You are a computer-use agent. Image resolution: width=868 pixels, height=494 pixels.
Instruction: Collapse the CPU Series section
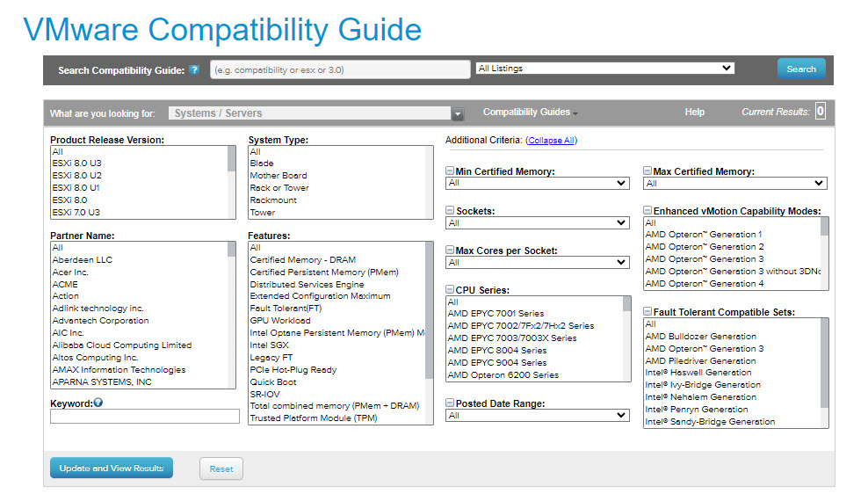coord(450,289)
